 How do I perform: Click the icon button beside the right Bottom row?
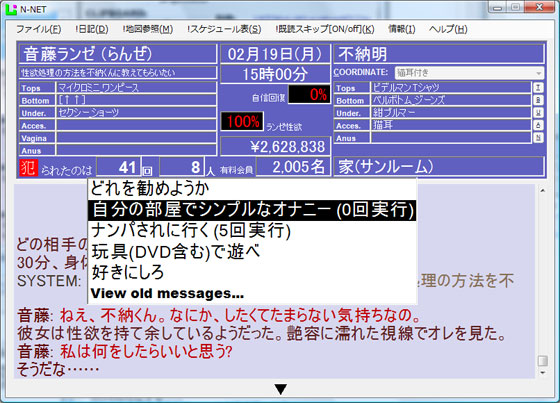pos(538,100)
